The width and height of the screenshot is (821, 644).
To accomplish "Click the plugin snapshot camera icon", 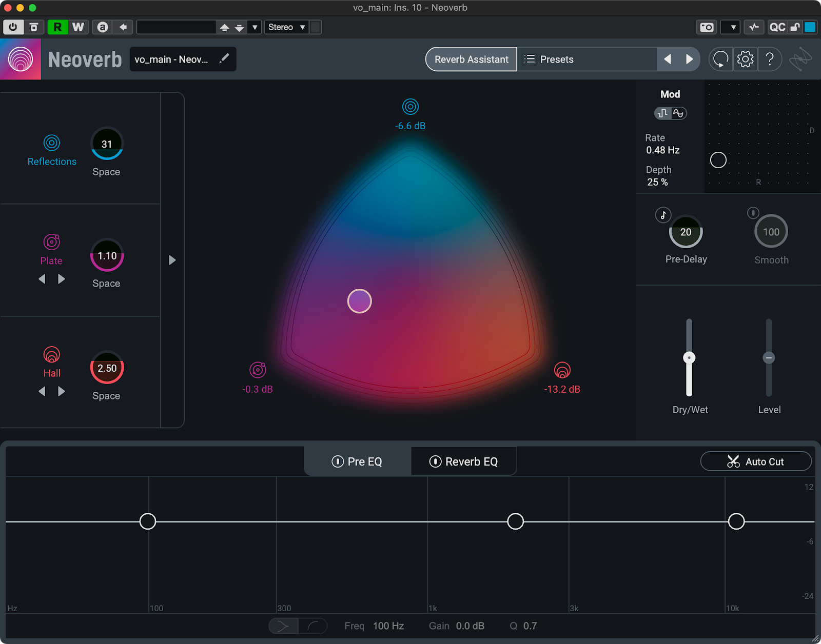I will 707,27.
